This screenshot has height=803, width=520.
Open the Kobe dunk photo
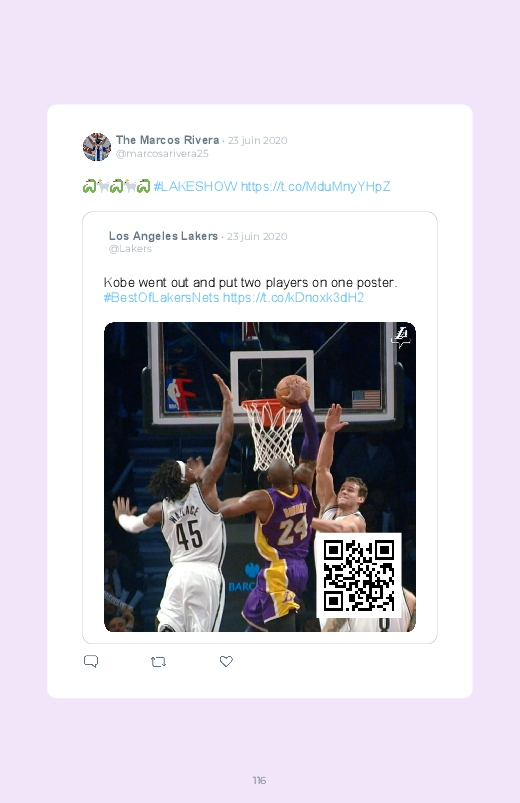[260, 477]
